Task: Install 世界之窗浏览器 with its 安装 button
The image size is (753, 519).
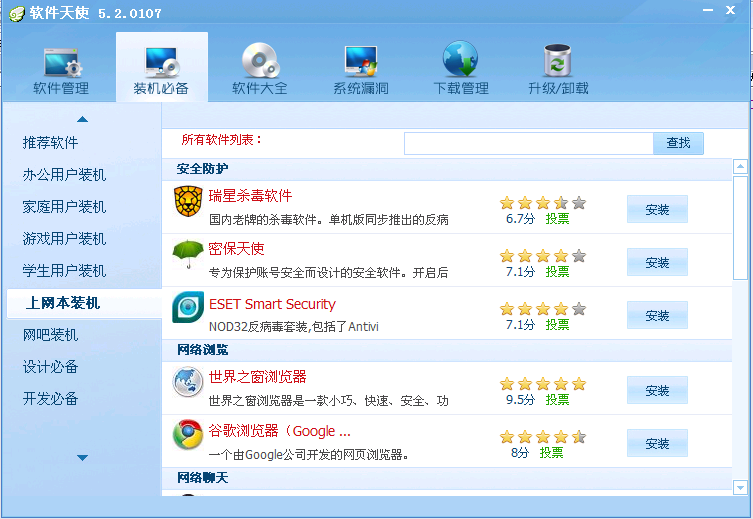Action: pos(657,390)
